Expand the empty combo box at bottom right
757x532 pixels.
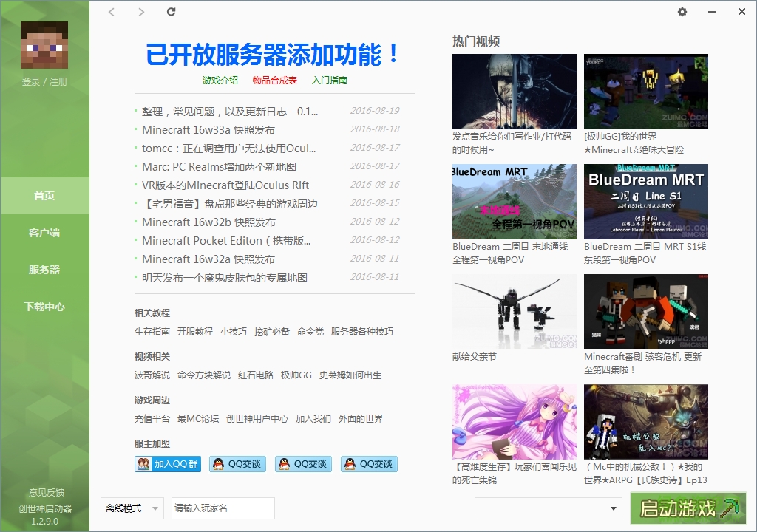(549, 508)
